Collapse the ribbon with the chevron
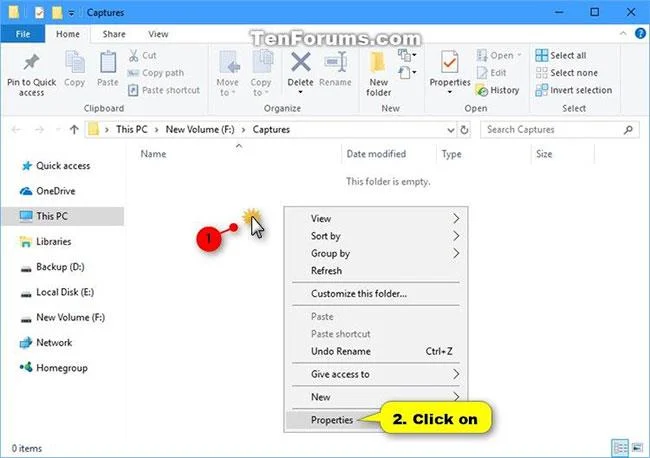 click(x=623, y=34)
